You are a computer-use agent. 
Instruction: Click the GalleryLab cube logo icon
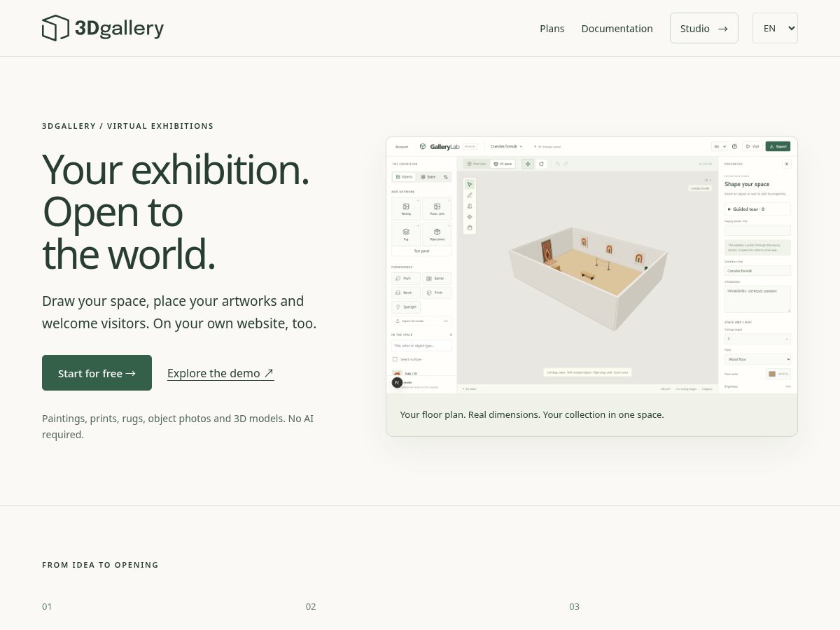[x=423, y=146]
